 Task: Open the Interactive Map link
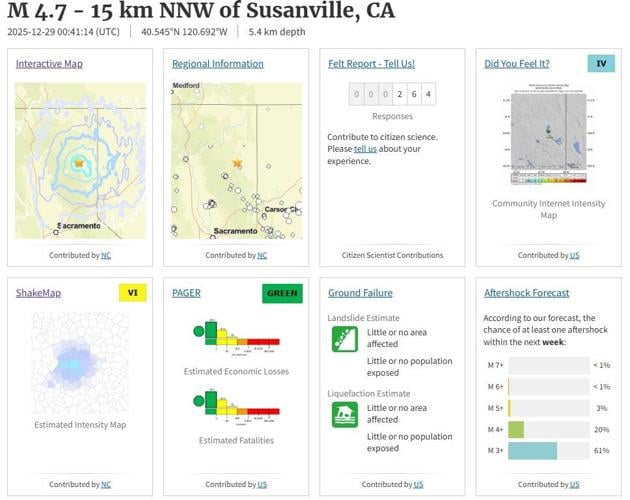pyautogui.click(x=49, y=64)
